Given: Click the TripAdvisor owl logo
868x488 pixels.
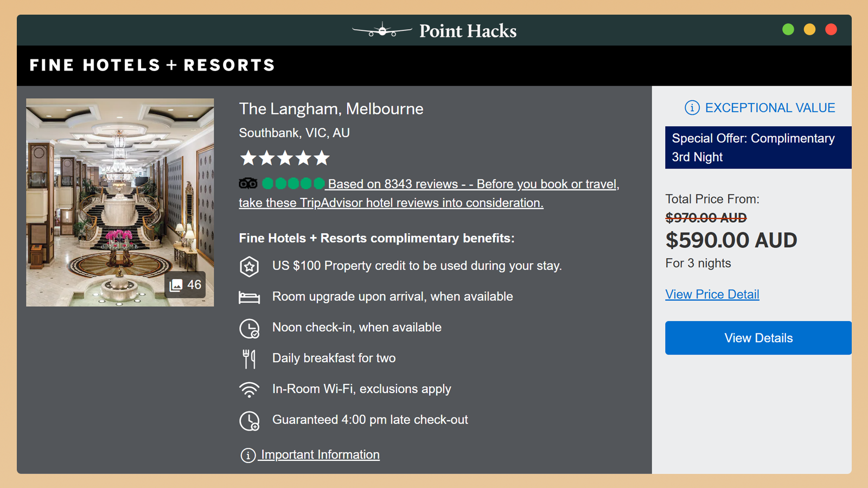Looking at the screenshot, I should 248,184.
